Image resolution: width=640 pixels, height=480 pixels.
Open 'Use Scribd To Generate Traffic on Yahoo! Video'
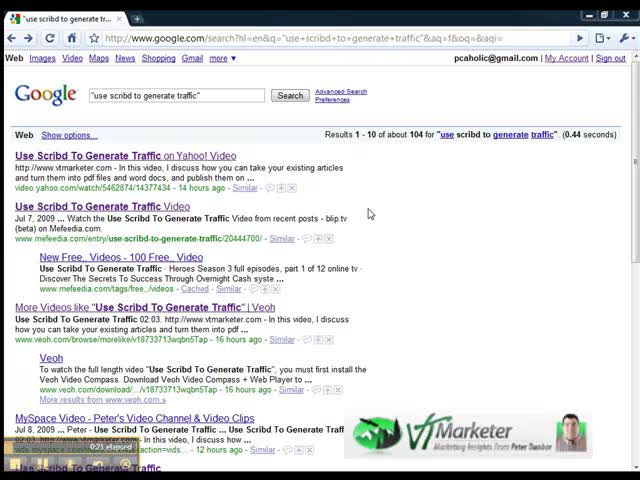tap(126, 156)
